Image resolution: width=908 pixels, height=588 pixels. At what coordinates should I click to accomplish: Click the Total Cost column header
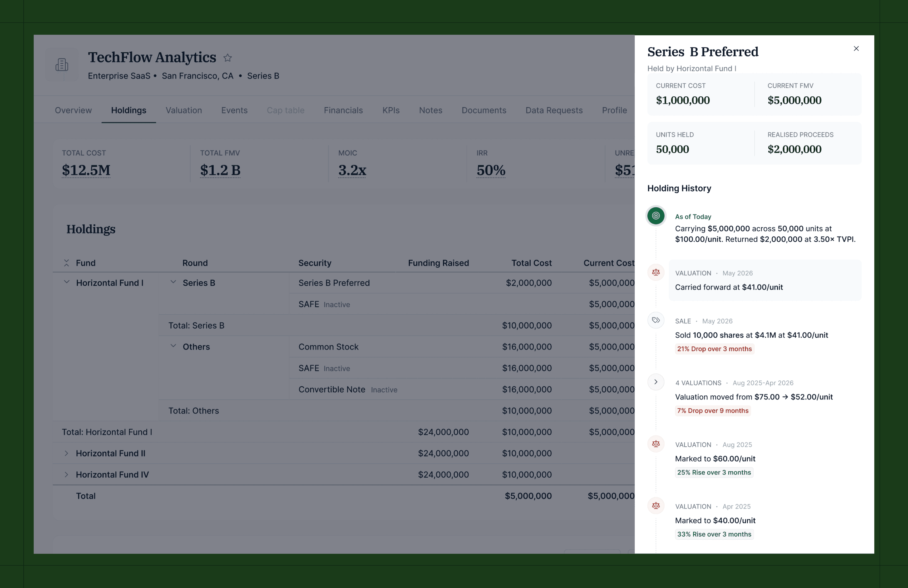click(531, 263)
